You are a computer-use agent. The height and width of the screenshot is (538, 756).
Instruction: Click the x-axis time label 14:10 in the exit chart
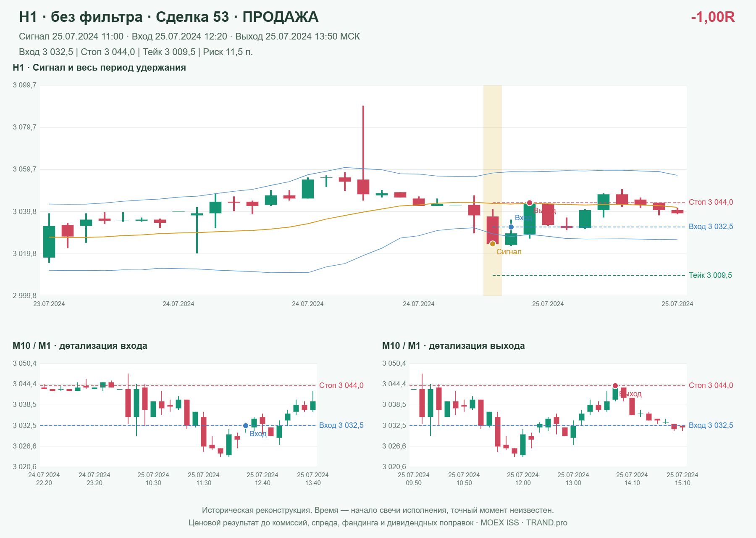(632, 483)
